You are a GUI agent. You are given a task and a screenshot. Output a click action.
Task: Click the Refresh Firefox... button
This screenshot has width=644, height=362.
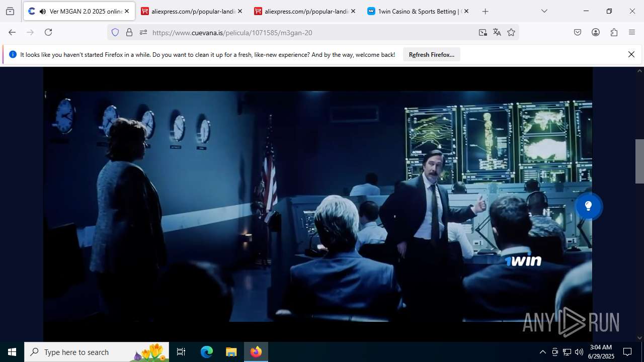tap(432, 54)
